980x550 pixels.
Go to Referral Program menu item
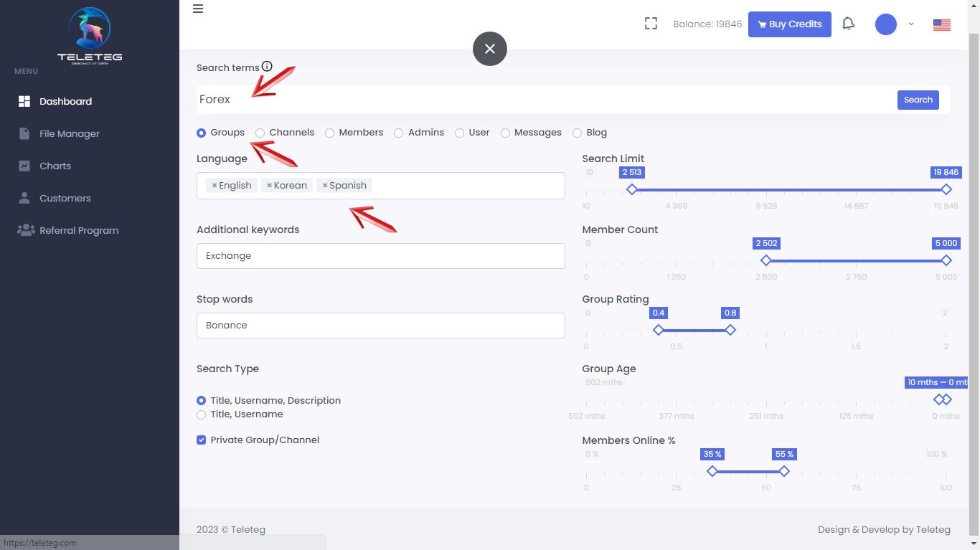[x=78, y=230]
